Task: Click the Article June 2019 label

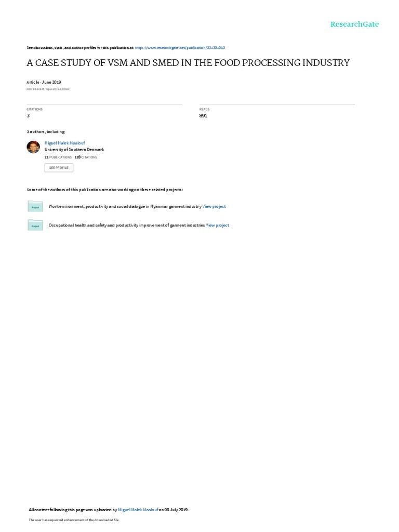Action: click(x=44, y=82)
